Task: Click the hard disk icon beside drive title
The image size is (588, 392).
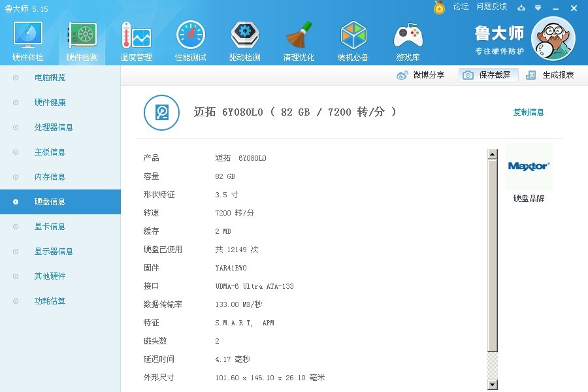Action: tap(161, 112)
